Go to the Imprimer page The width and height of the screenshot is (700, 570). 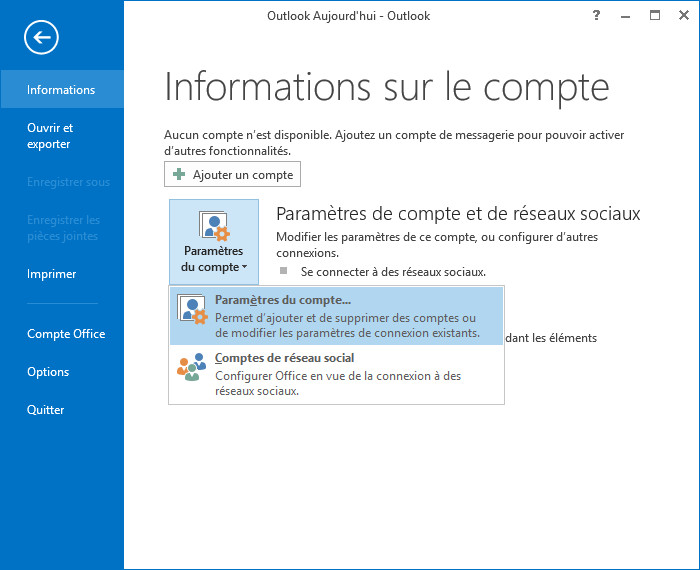(x=52, y=274)
